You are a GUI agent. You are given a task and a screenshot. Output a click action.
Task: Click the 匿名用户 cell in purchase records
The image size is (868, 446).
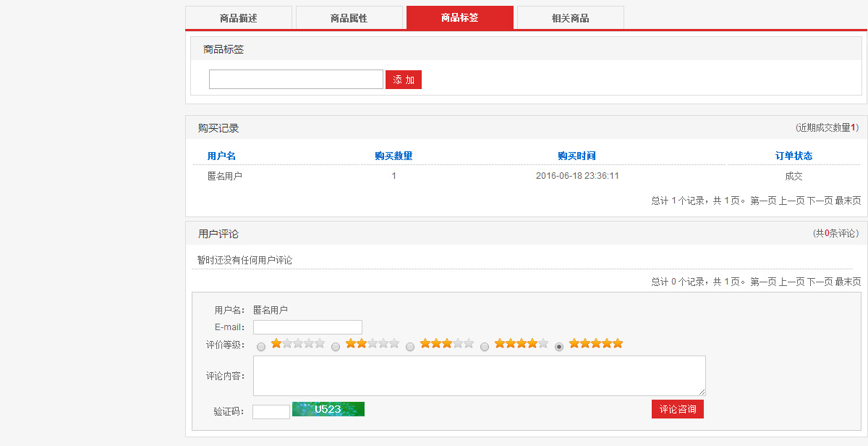225,176
